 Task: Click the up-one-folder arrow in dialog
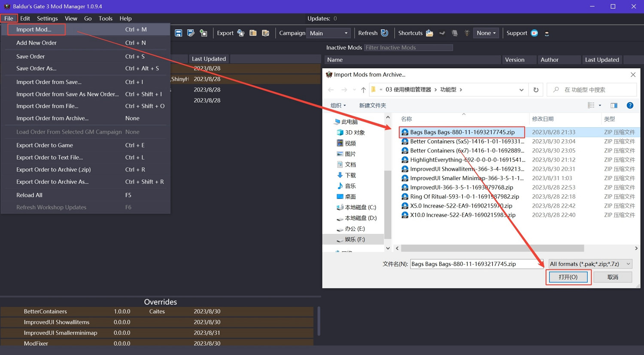(363, 90)
